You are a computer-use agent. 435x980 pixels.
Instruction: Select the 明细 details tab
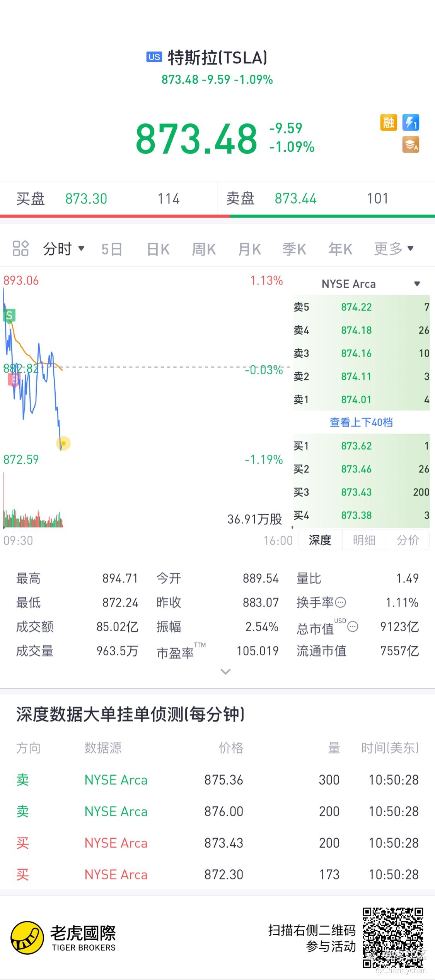click(364, 540)
